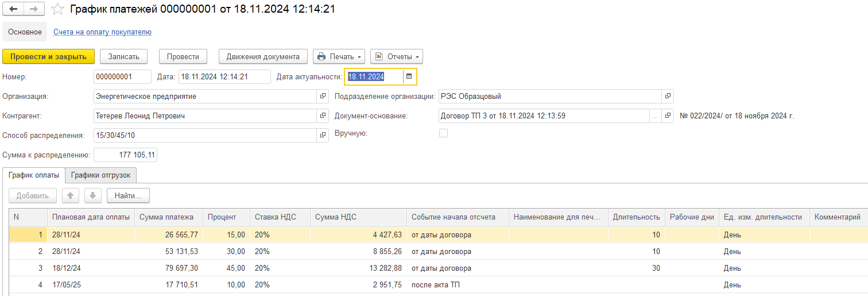Viewport: 868px width, 296px height.
Task: Click the back navigation arrow
Action: click(x=13, y=9)
